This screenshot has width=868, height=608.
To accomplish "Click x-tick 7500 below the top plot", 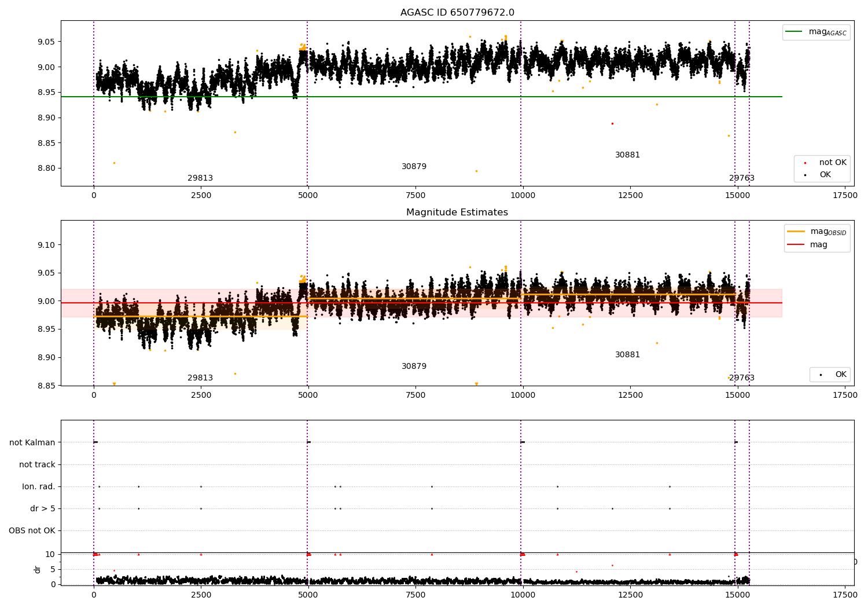I will point(415,196).
